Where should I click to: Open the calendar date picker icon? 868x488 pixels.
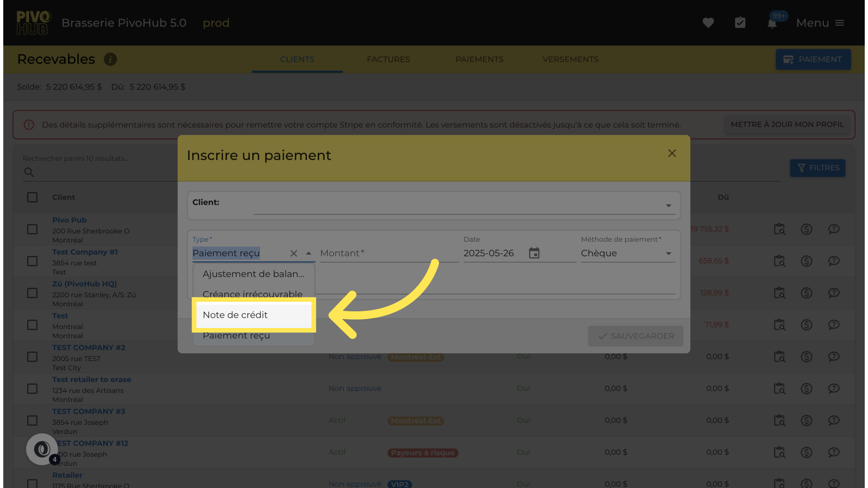coord(534,253)
